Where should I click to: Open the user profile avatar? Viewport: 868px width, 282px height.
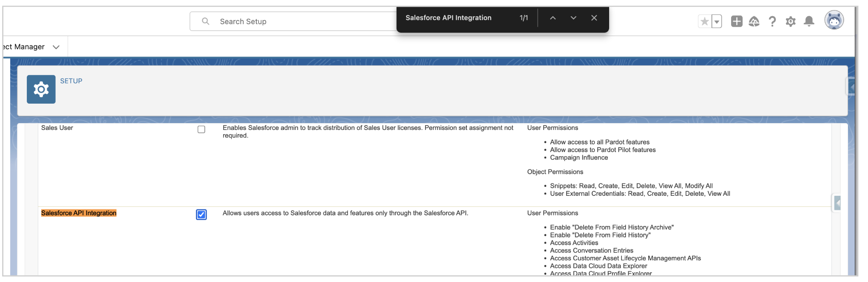pos(834,20)
